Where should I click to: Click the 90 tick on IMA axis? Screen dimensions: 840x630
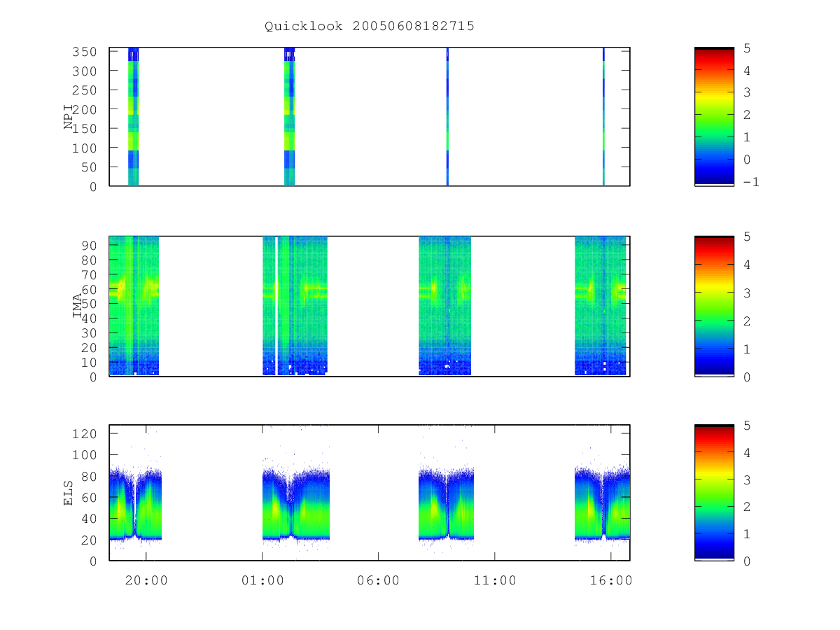pyautogui.click(x=89, y=245)
